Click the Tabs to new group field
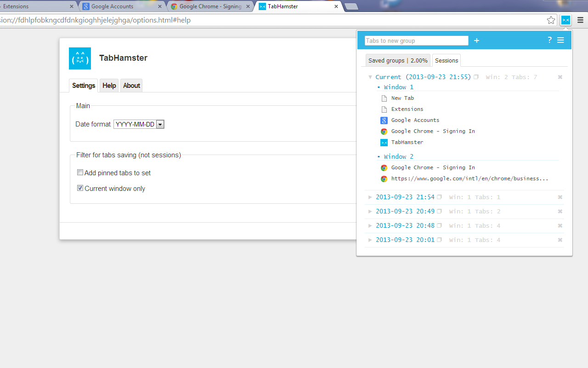This screenshot has height=368, width=588. pos(416,40)
